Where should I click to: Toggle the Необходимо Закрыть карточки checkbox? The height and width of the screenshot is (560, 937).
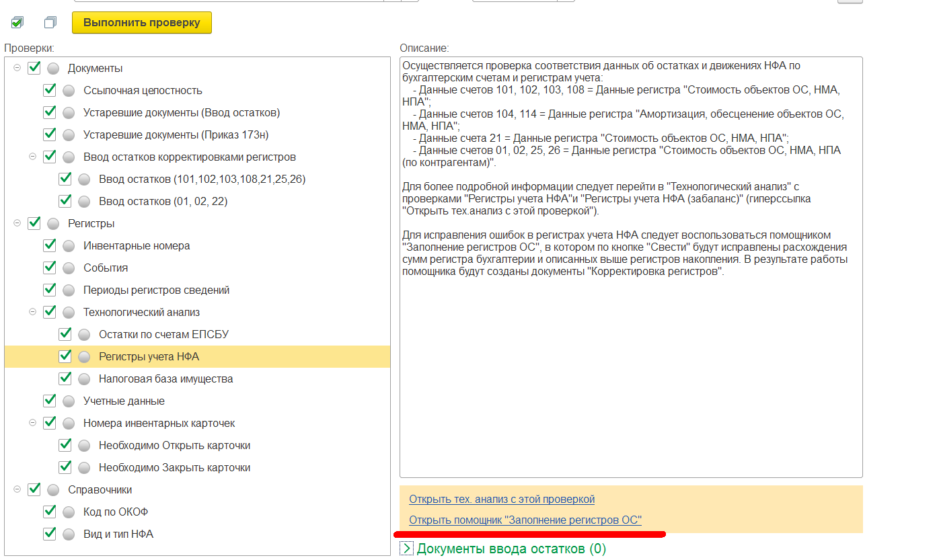tap(65, 467)
